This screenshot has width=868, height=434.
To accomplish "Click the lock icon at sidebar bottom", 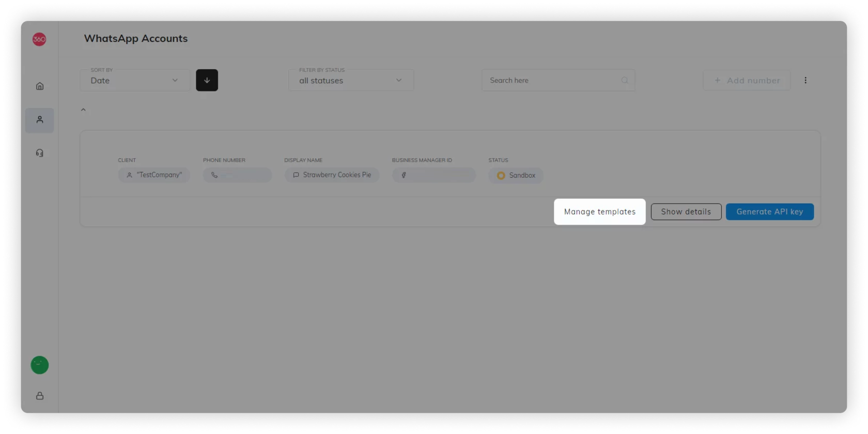I will point(40,396).
